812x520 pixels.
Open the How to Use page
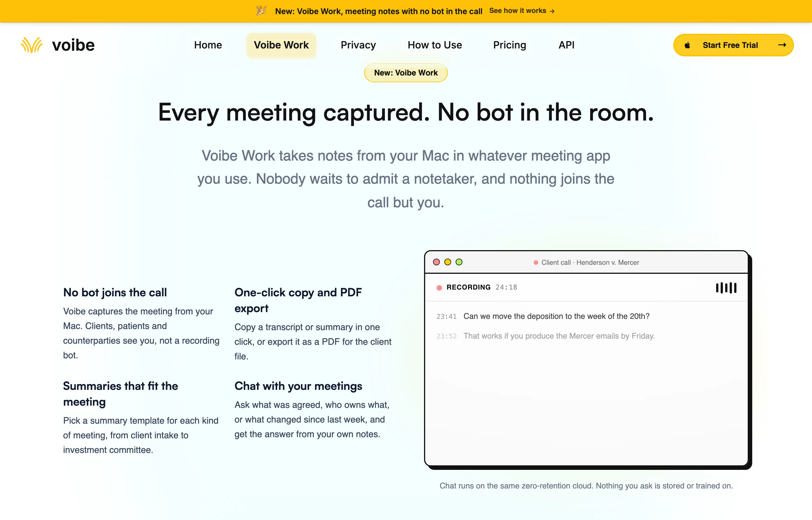(x=434, y=45)
